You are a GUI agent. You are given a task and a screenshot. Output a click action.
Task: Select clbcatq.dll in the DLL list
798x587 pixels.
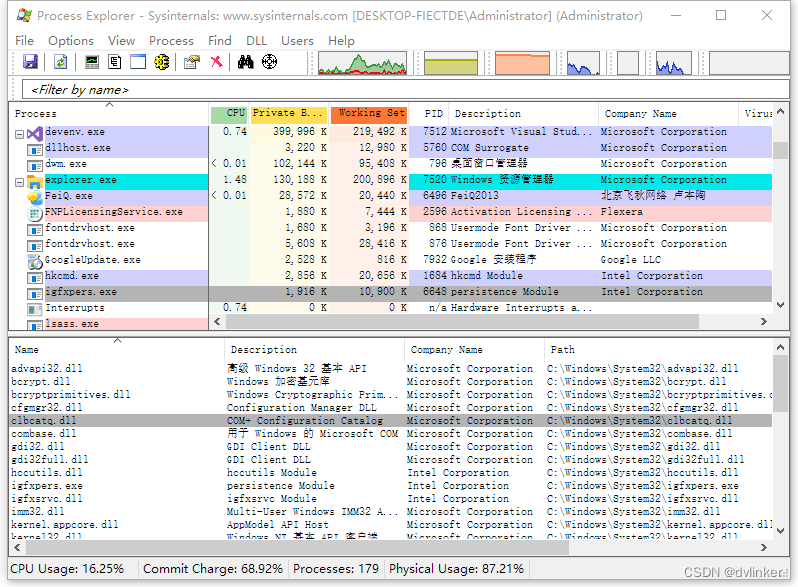[391, 421]
